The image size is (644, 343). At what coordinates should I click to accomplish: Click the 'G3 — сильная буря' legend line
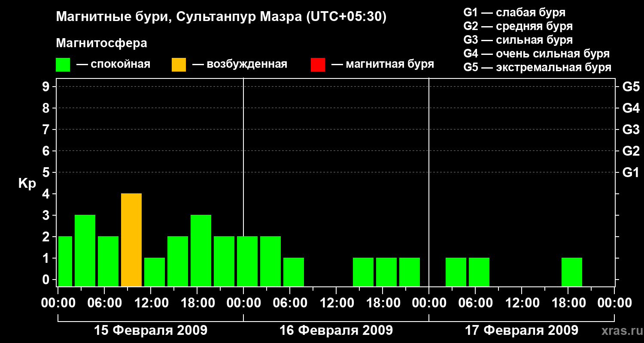tap(518, 40)
